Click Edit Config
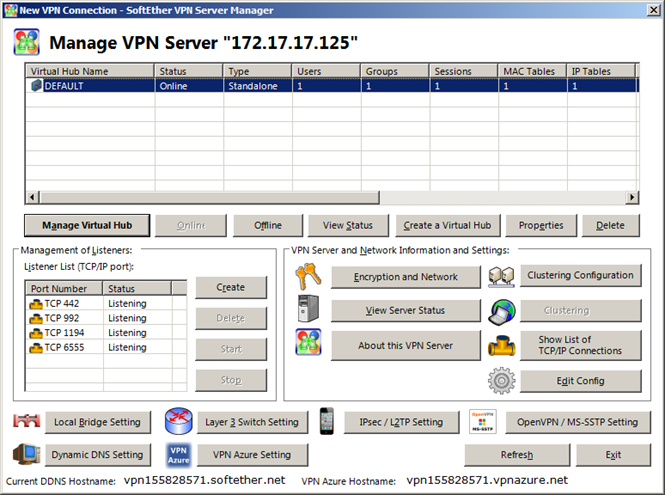 coord(581,381)
